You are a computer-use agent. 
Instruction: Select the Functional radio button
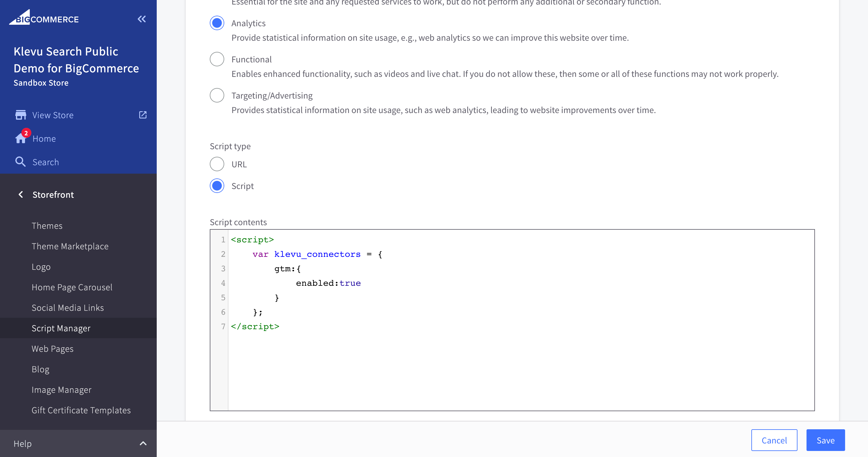click(217, 59)
